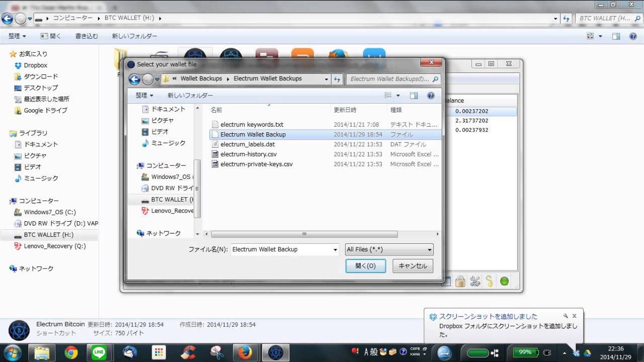Toggle preview pane in wallet file dialog
The image size is (644, 362).
pyautogui.click(x=414, y=96)
